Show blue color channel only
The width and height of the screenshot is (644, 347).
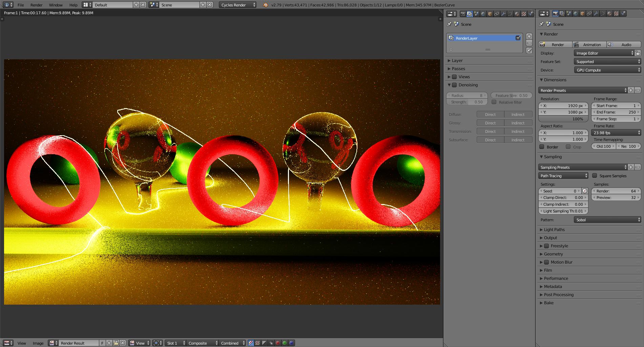tap(291, 343)
